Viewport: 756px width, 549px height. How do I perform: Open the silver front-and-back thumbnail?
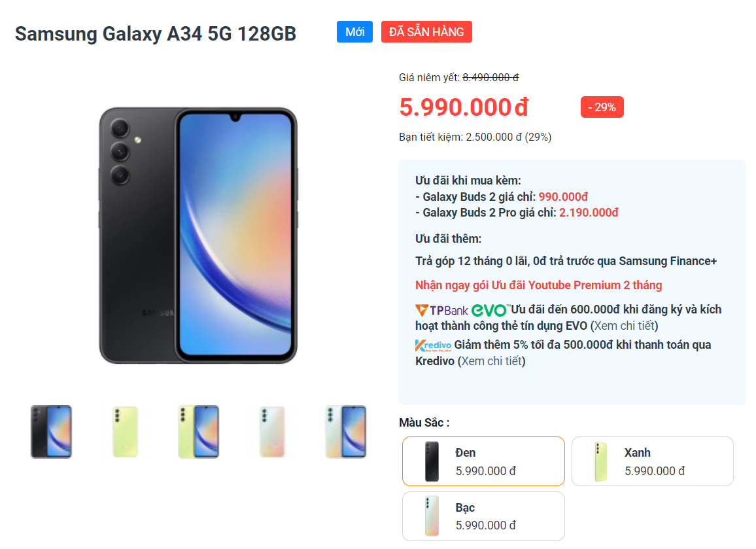tap(346, 432)
